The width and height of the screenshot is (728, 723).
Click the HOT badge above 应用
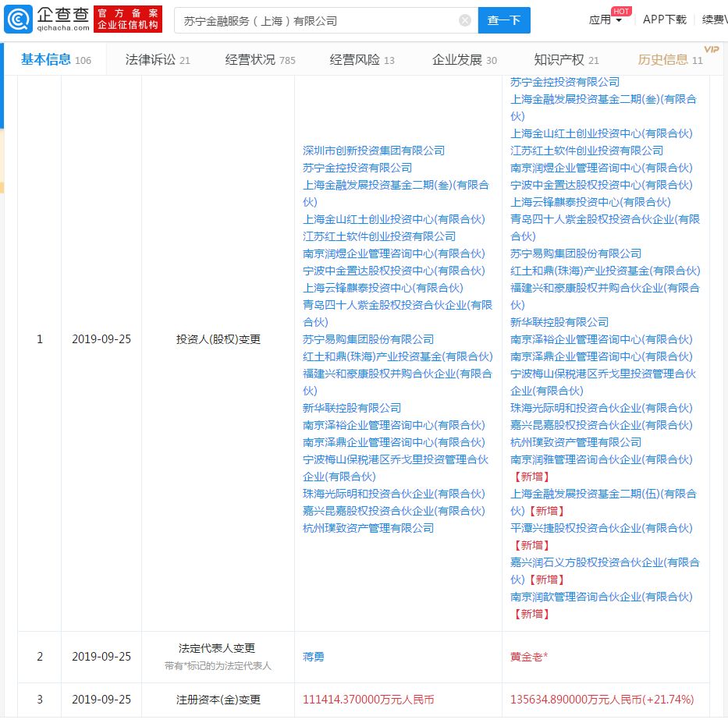click(623, 10)
